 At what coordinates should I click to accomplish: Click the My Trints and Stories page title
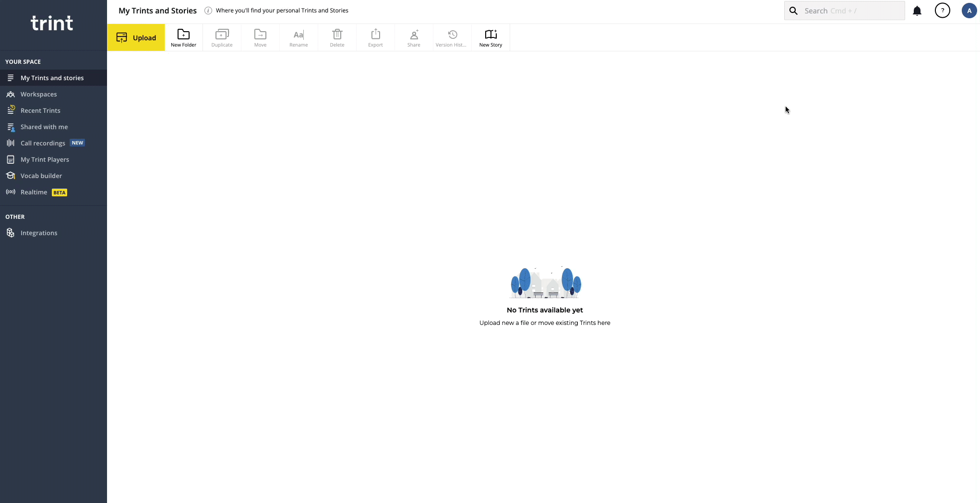click(x=157, y=11)
